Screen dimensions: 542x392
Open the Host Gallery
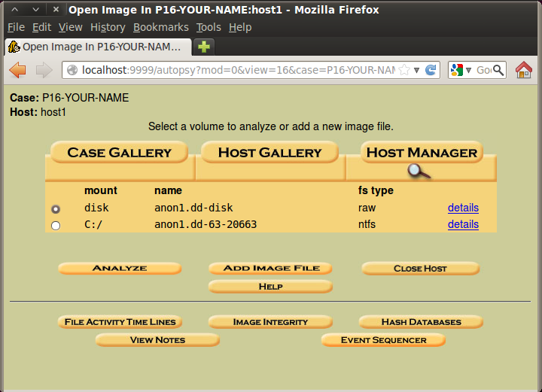point(269,152)
